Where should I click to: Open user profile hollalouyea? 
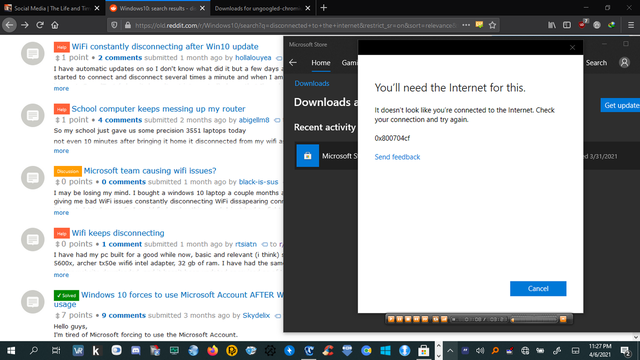[253, 58]
